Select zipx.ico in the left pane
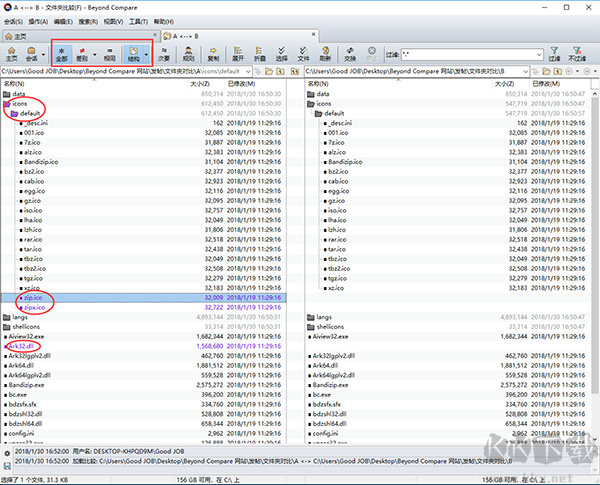Screen dimensions: 600x485 (143, 307)
